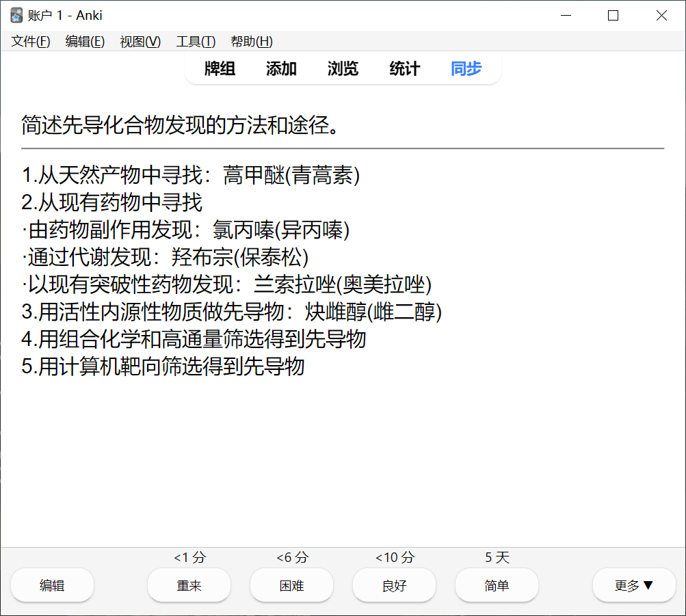Click the line 3.用活性内源性物质做先导物
The width and height of the screenshot is (686, 616).
click(231, 312)
